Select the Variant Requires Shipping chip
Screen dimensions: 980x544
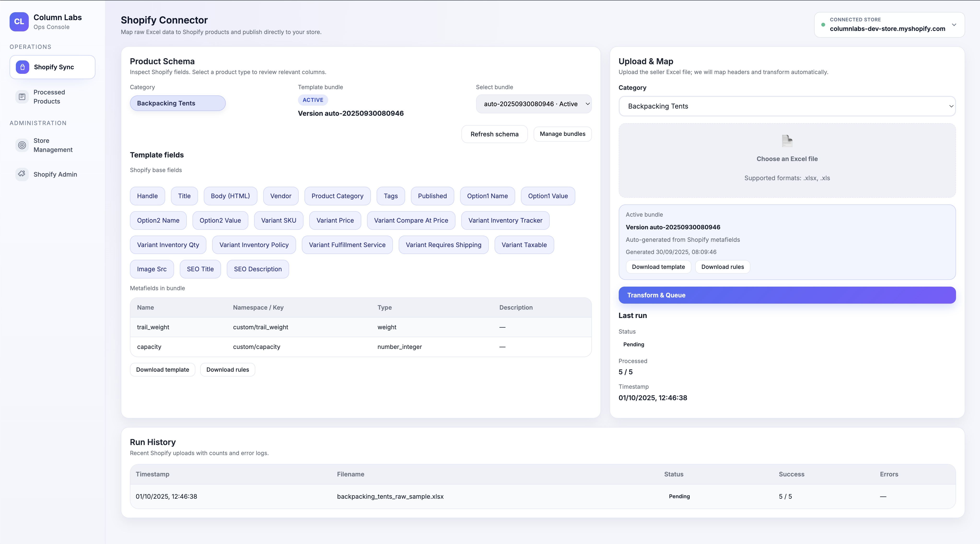coord(443,245)
